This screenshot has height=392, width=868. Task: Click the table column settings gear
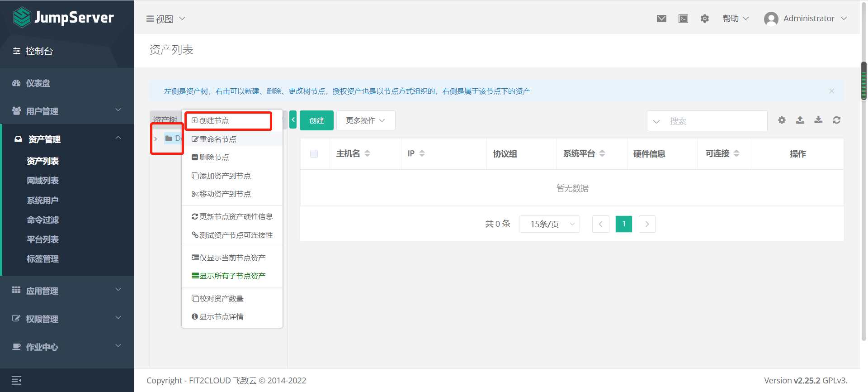(x=782, y=120)
